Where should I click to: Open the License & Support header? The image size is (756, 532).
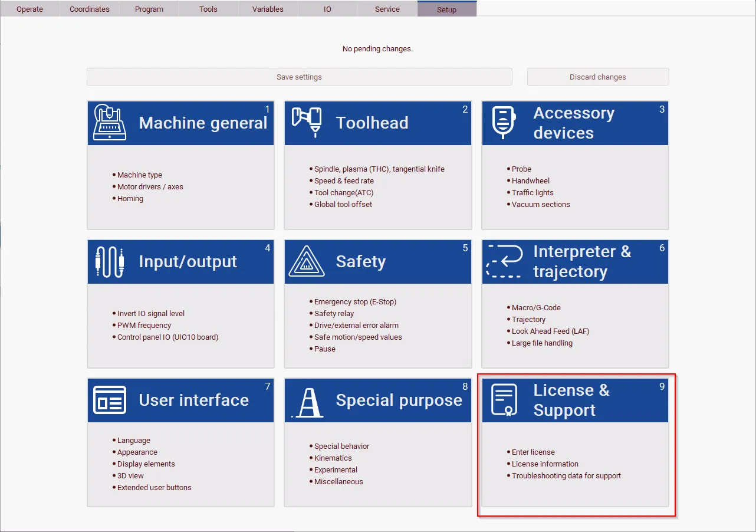[x=575, y=400]
